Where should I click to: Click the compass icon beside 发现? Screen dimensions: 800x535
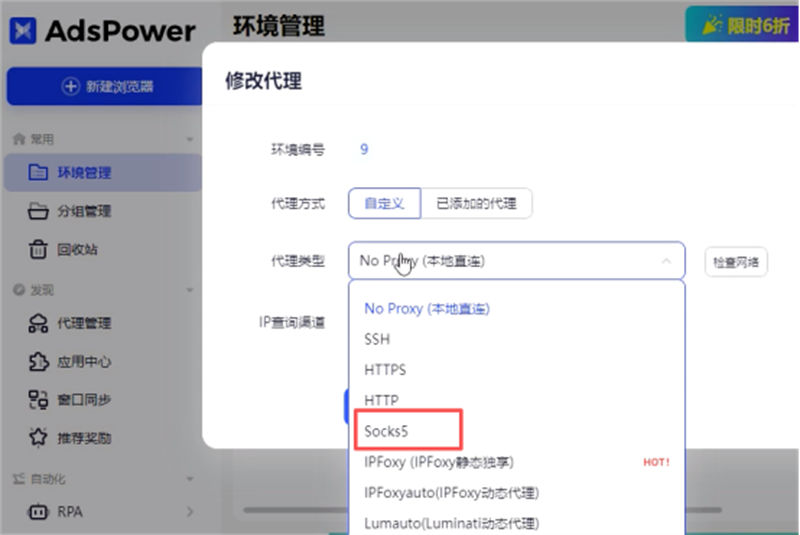19,290
